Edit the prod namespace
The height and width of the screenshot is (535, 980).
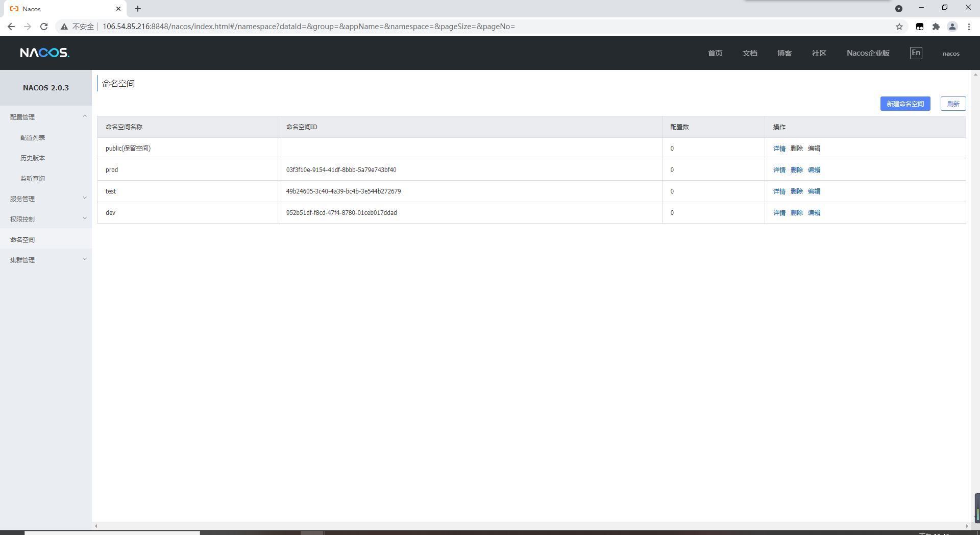814,170
